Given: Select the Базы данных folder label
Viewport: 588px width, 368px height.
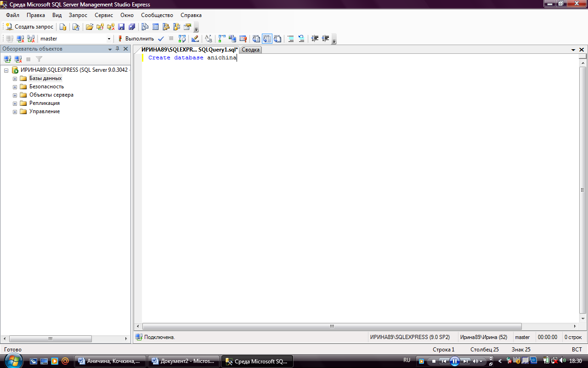Looking at the screenshot, I should click(x=45, y=78).
